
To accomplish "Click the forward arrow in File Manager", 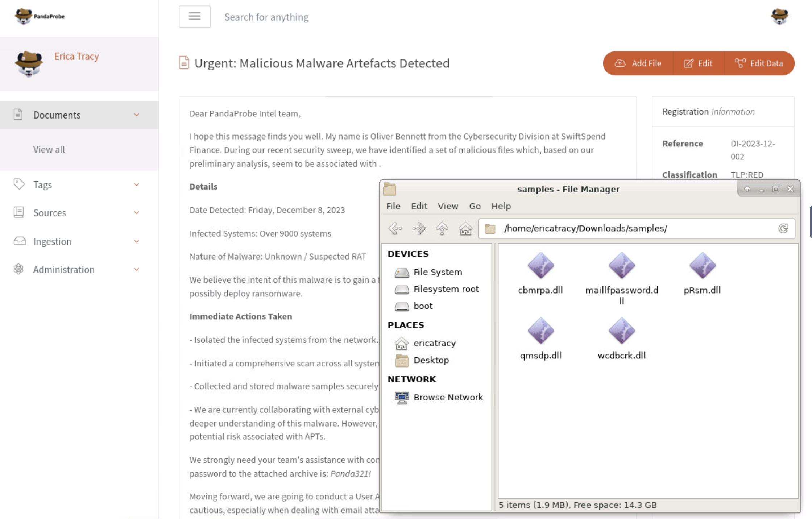I will pyautogui.click(x=419, y=228).
